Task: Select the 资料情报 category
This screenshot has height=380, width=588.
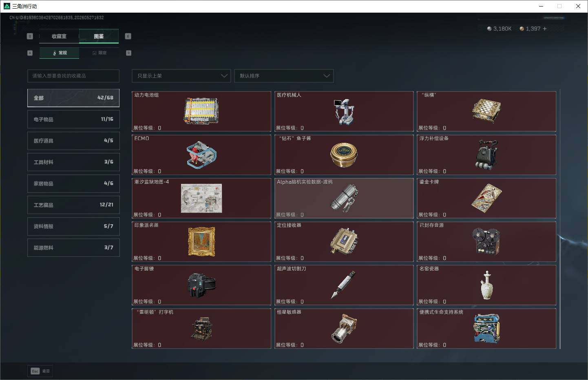Action: (73, 226)
